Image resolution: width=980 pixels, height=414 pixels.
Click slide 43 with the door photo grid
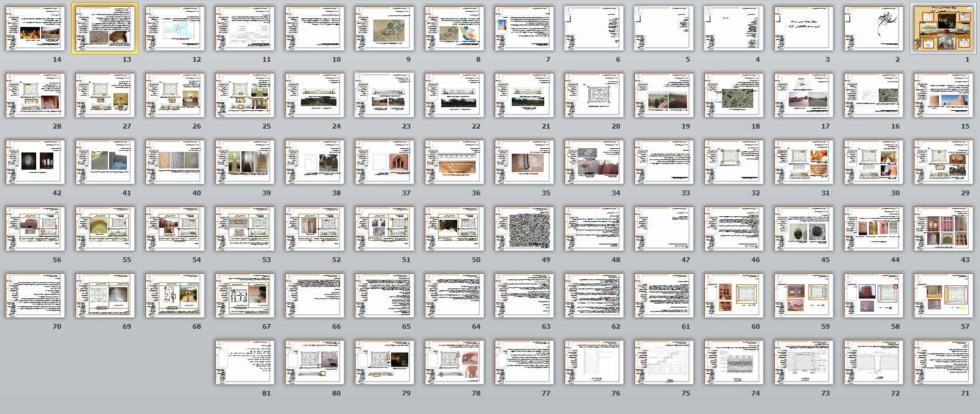pyautogui.click(x=943, y=229)
